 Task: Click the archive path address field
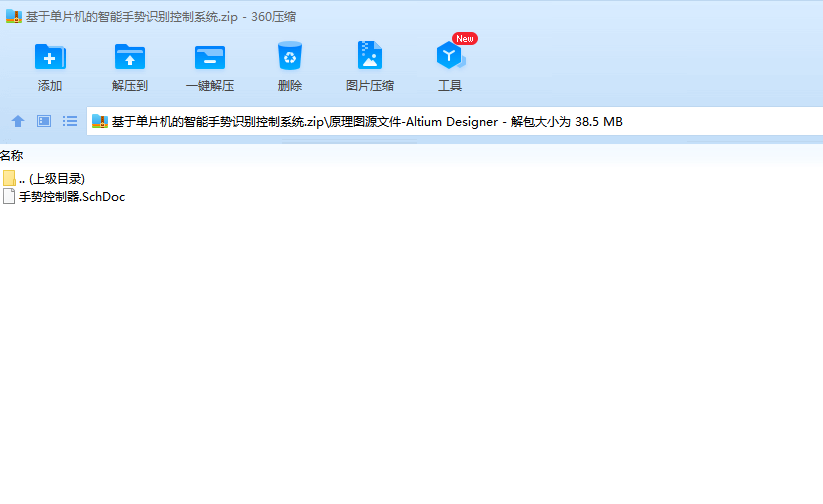click(x=455, y=121)
